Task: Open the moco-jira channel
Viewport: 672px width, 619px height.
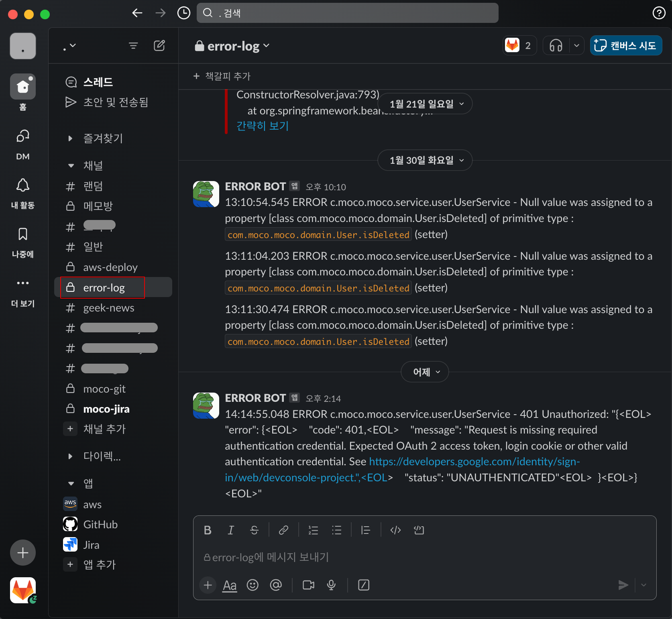Action: click(113, 409)
